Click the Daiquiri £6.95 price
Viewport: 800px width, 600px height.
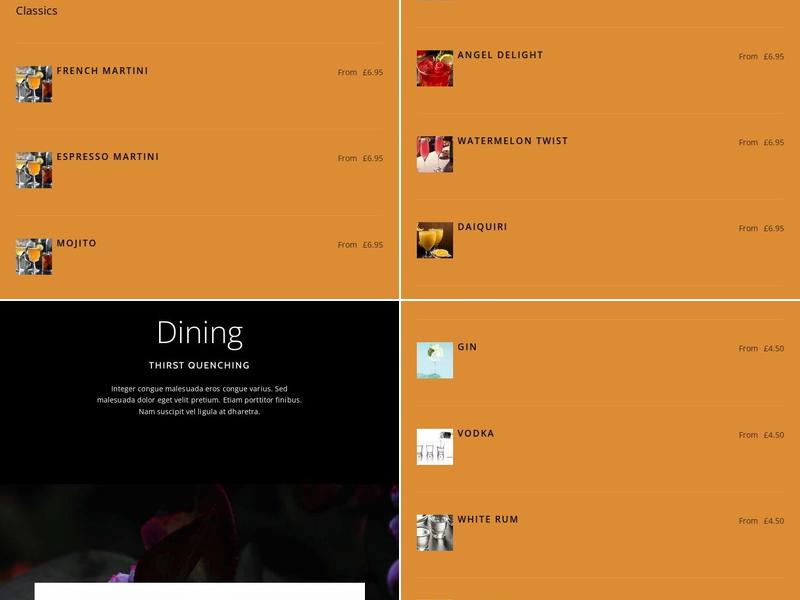click(x=773, y=228)
